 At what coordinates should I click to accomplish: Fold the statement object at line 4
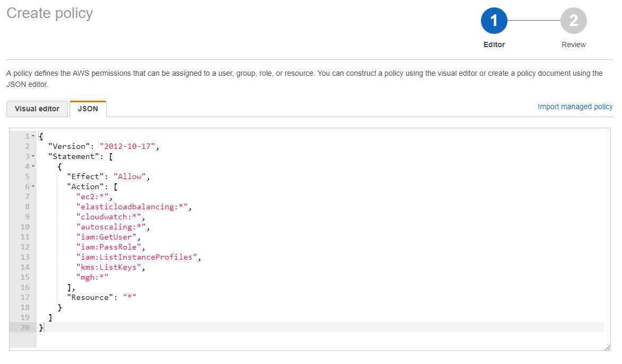(33, 167)
